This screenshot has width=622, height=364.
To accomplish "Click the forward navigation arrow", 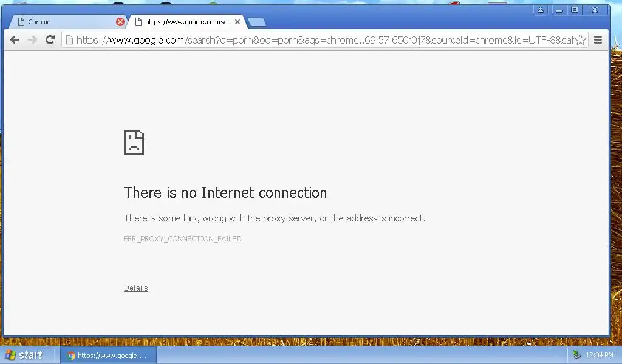I will tap(33, 39).
